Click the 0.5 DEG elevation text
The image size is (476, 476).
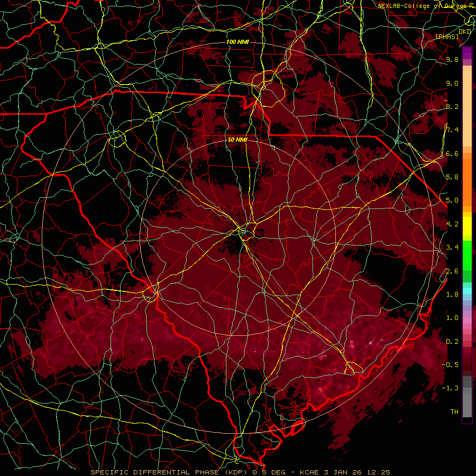(268, 472)
